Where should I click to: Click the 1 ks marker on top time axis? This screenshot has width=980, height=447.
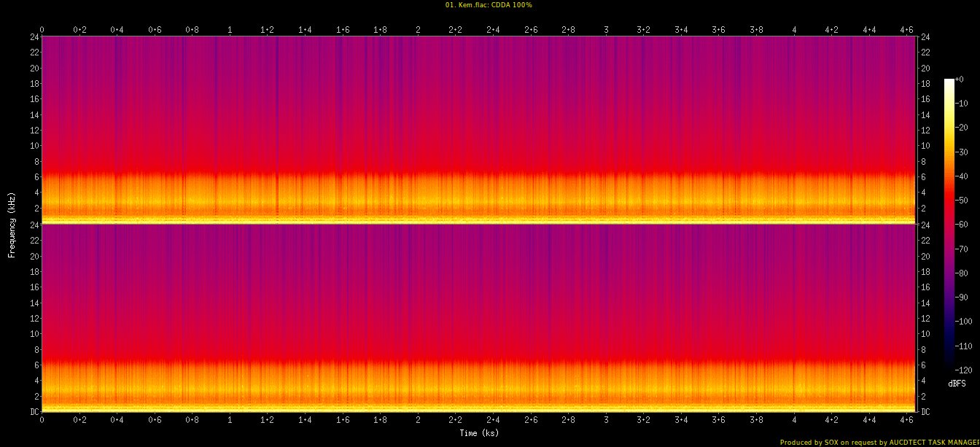coord(230,30)
